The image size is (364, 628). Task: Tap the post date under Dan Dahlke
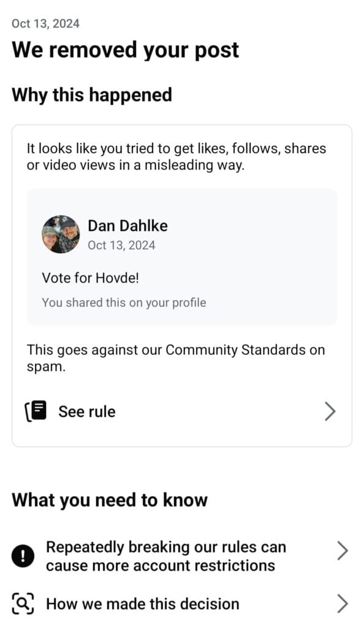click(121, 245)
